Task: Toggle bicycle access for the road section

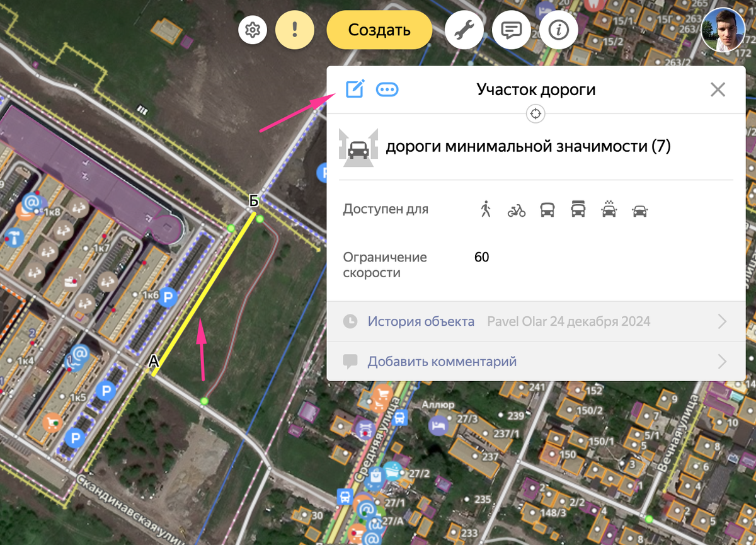Action: pos(515,208)
